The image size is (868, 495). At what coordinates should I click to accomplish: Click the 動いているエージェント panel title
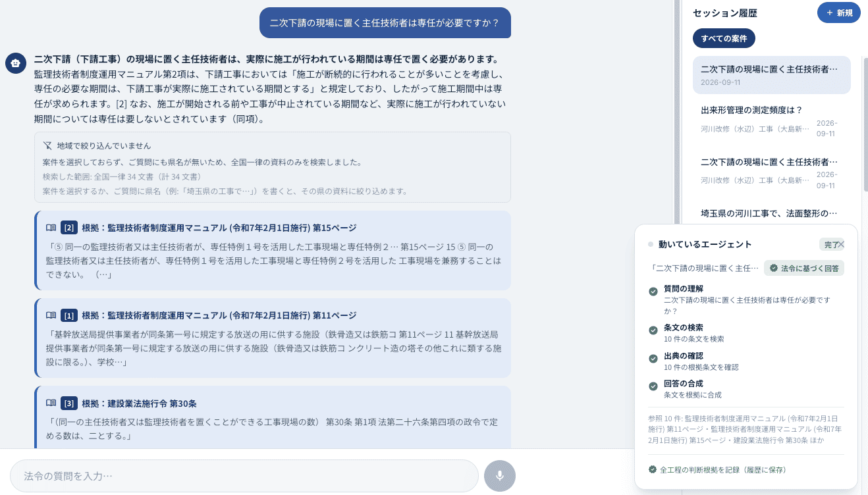[705, 244]
